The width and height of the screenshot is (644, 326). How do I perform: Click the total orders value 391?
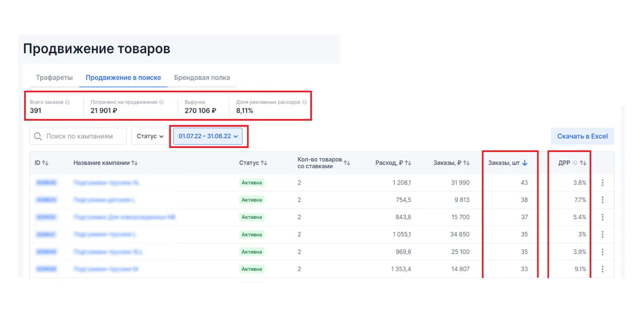coord(36,110)
